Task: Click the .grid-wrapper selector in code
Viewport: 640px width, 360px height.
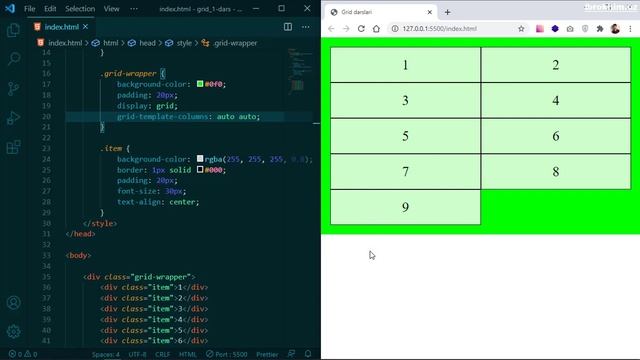Action: pyautogui.click(x=128, y=73)
